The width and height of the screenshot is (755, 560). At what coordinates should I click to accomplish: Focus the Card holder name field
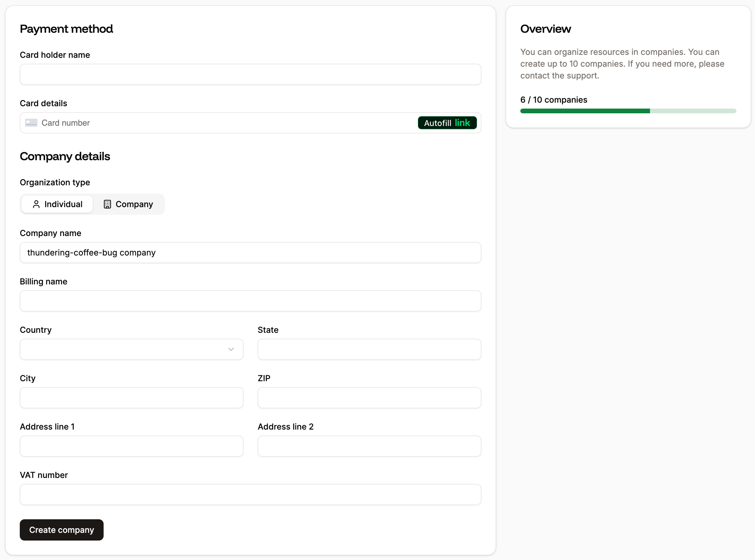click(x=250, y=74)
